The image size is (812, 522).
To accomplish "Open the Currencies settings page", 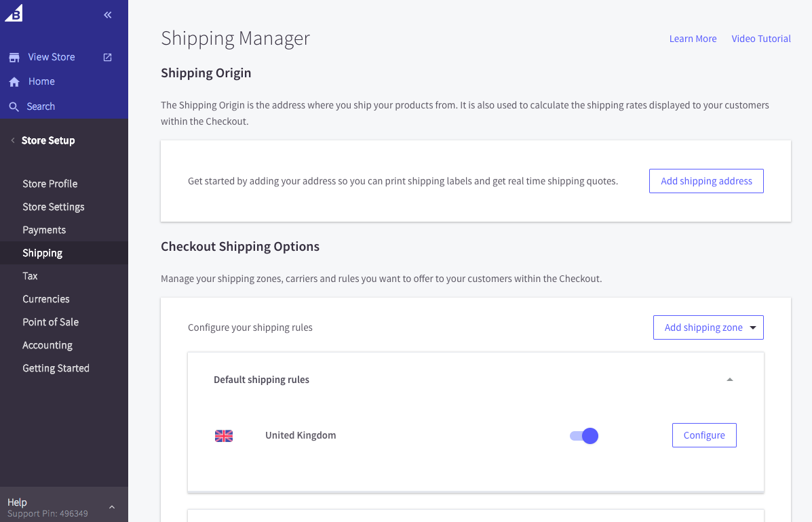I will (46, 299).
